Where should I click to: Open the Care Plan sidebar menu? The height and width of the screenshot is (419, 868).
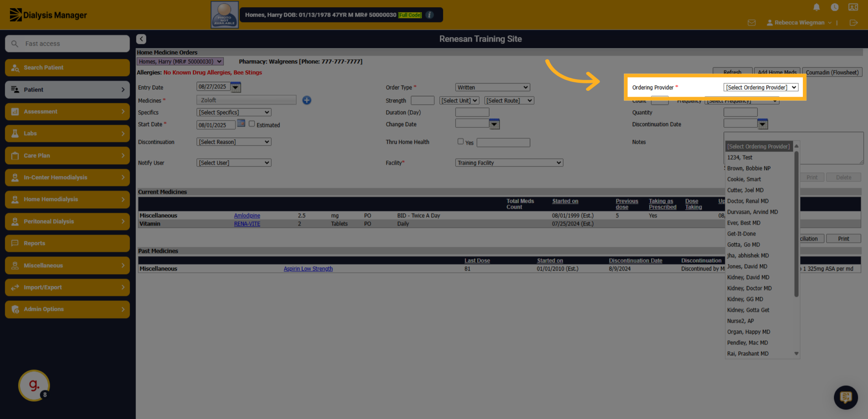pyautogui.click(x=67, y=155)
